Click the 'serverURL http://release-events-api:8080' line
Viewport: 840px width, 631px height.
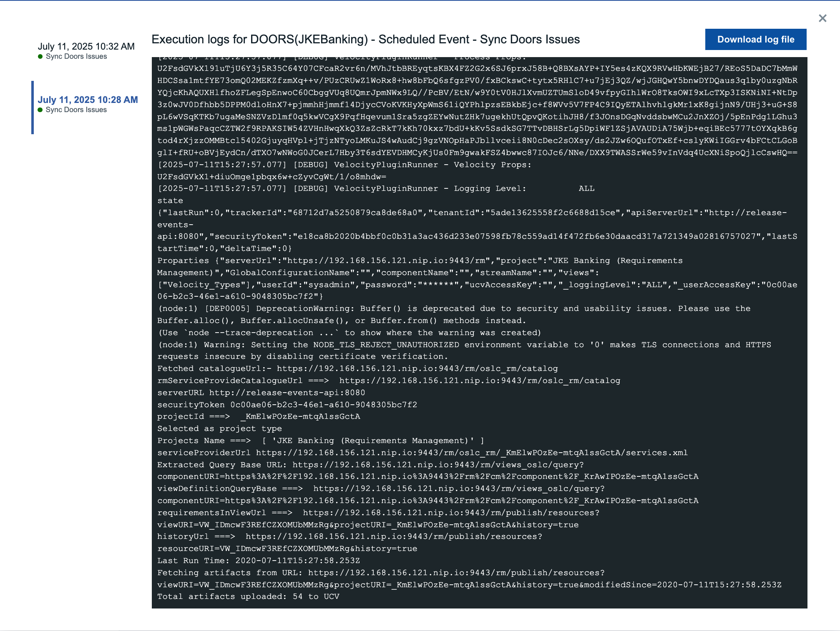pyautogui.click(x=261, y=393)
